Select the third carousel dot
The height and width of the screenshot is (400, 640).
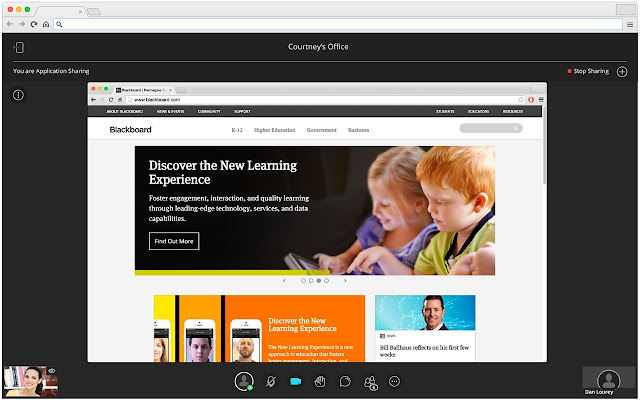point(319,281)
